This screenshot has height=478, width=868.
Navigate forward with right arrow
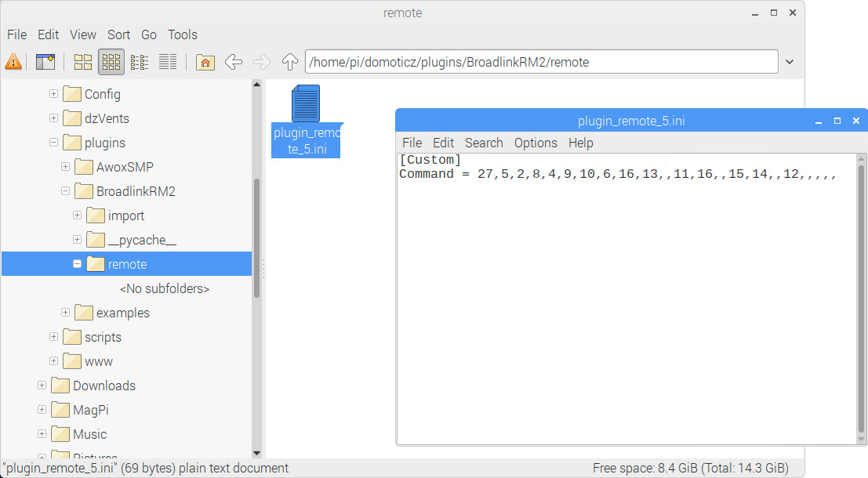[x=262, y=62]
